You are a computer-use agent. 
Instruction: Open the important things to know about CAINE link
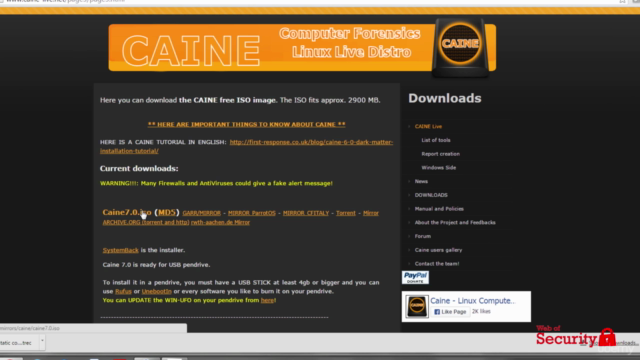pyautogui.click(x=247, y=124)
